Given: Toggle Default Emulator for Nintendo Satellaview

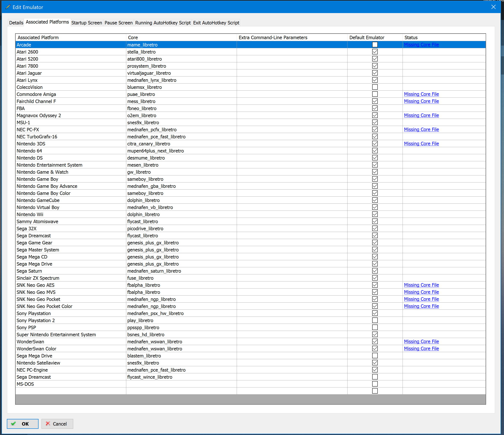Looking at the screenshot, I should (375, 363).
